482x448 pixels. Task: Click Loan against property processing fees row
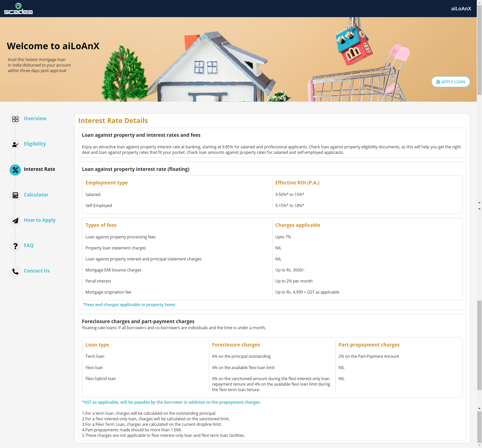pos(120,237)
